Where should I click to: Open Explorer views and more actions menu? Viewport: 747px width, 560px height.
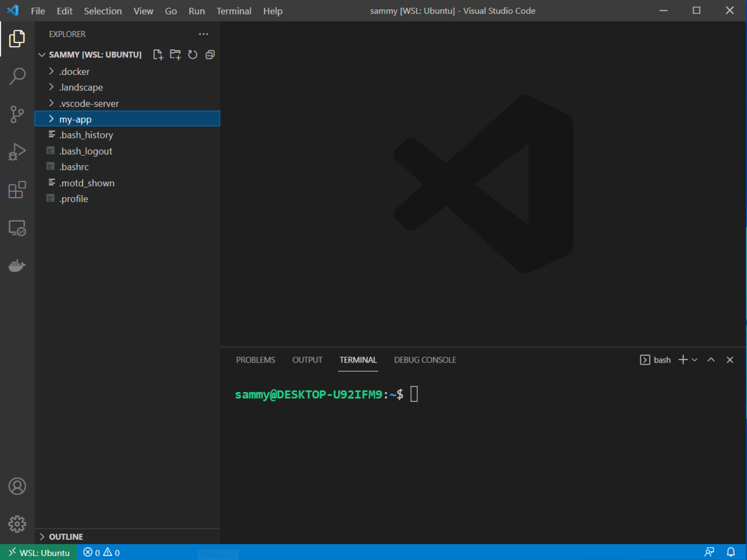(x=203, y=34)
